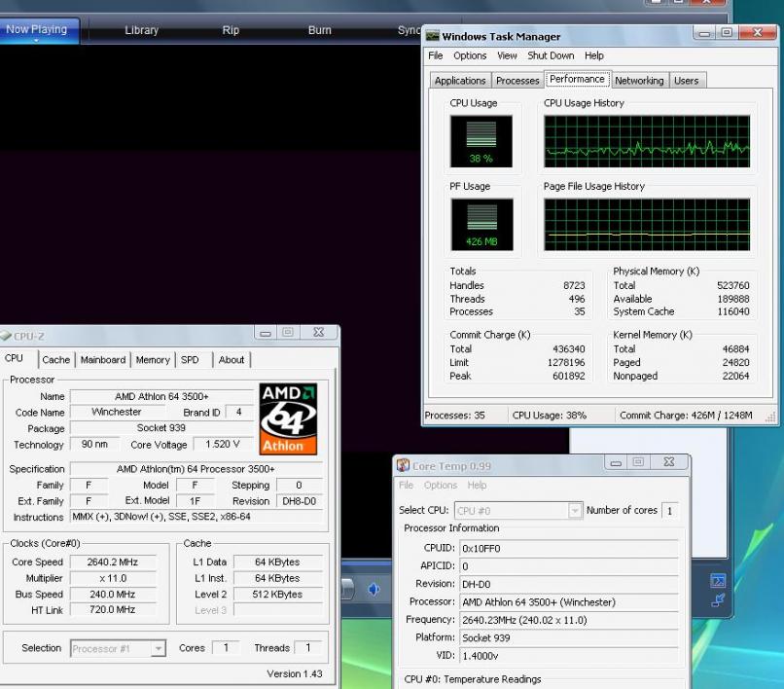This screenshot has width=784, height=689.
Task: Open the Shut Down menu in Task Manager
Action: (551, 55)
